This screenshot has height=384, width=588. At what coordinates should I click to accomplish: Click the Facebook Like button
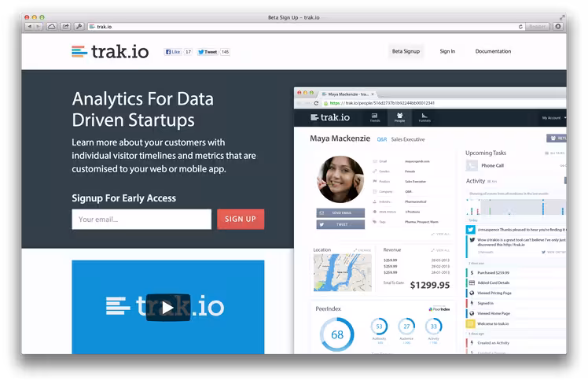click(173, 52)
